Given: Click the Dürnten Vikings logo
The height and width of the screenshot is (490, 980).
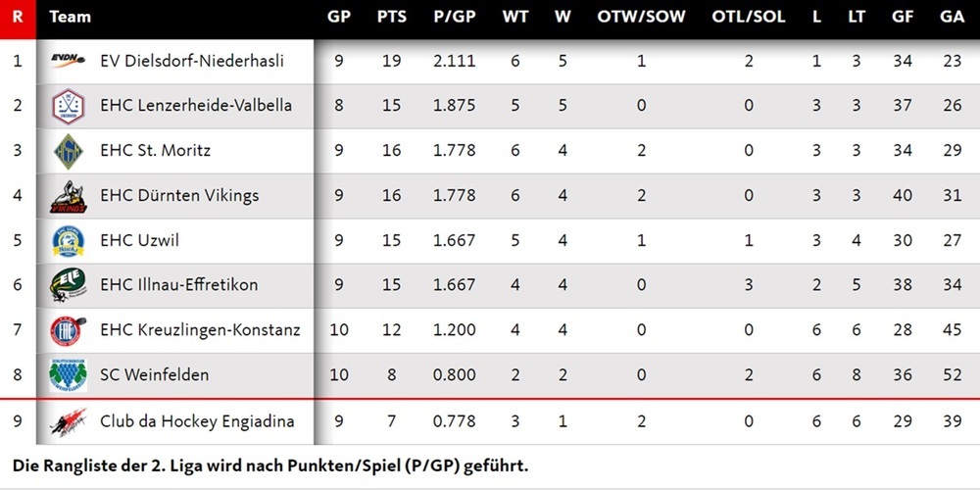Looking at the screenshot, I should pyautogui.click(x=69, y=196).
